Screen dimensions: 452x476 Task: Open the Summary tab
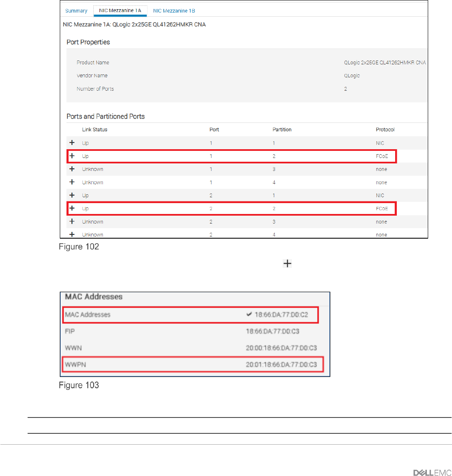pos(76,11)
